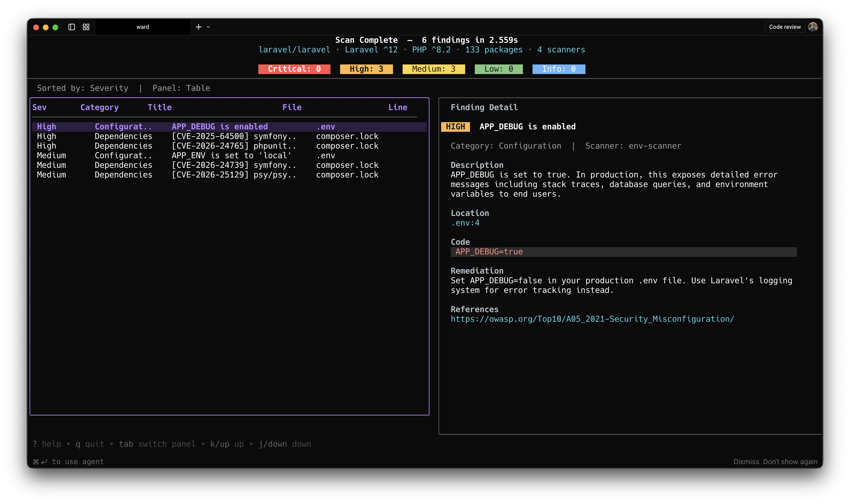The height and width of the screenshot is (504, 850).
Task: Click the Code review button
Action: 784,26
